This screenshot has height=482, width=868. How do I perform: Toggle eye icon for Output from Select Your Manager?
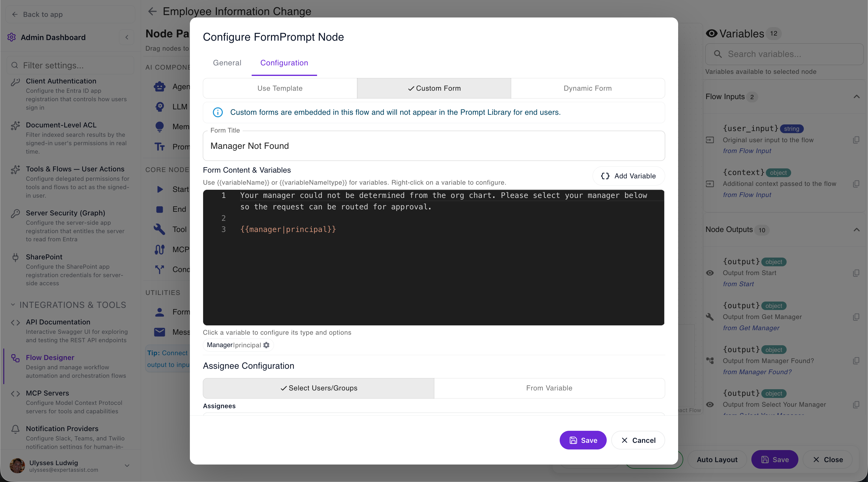pos(710,405)
